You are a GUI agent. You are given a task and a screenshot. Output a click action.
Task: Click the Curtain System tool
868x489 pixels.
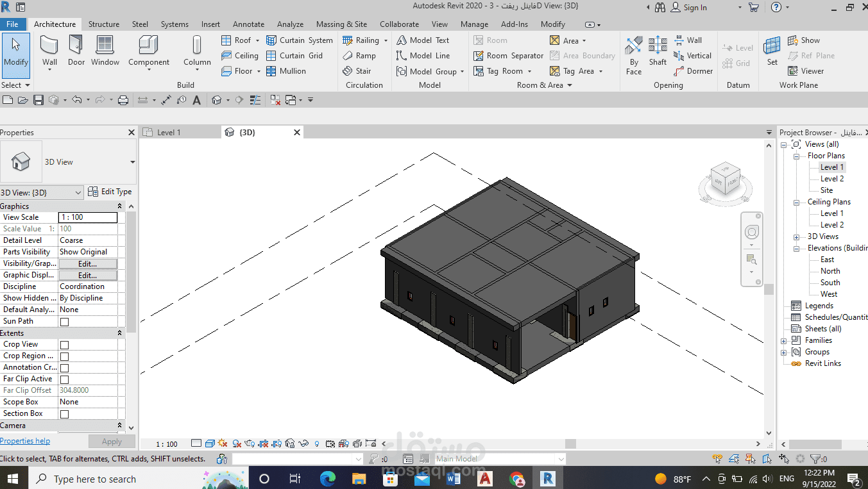[300, 40]
